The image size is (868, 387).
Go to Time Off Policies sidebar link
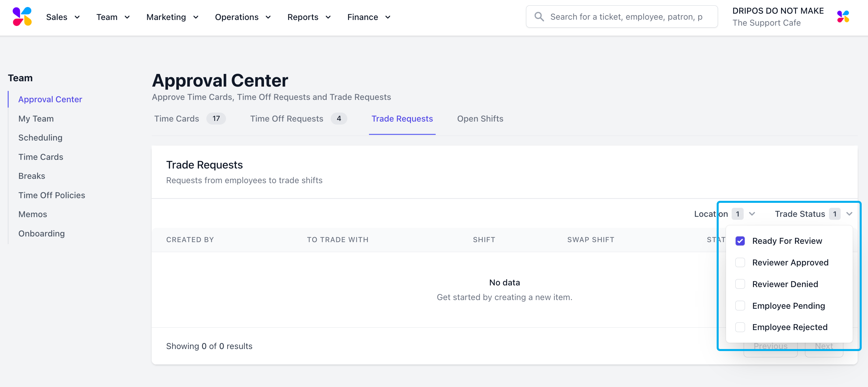click(x=52, y=195)
